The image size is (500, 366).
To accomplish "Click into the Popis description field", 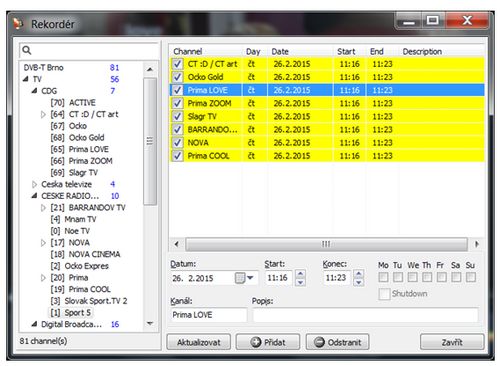I will (366, 315).
